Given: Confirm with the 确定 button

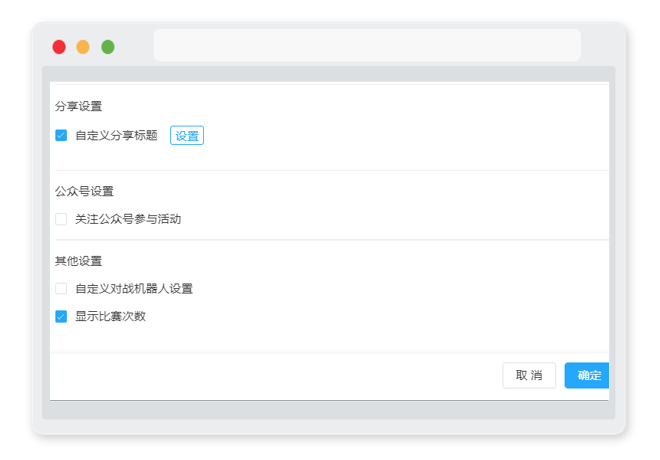Looking at the screenshot, I should 587,375.
